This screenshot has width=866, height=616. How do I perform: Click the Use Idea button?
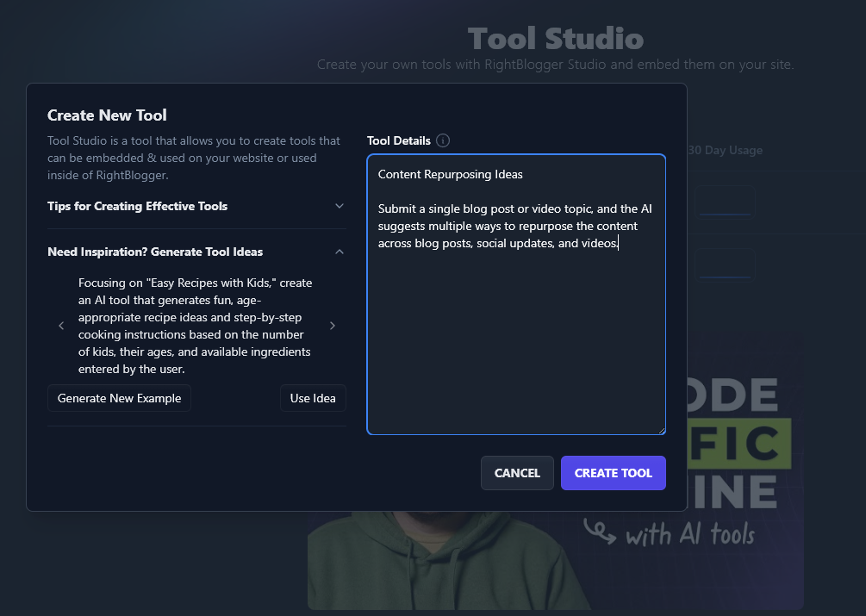[x=313, y=398]
